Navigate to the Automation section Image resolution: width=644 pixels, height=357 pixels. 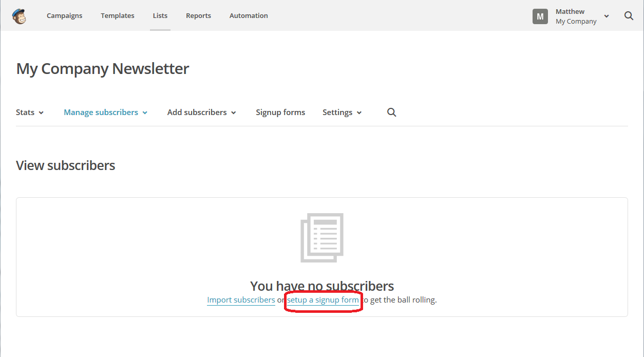click(249, 16)
